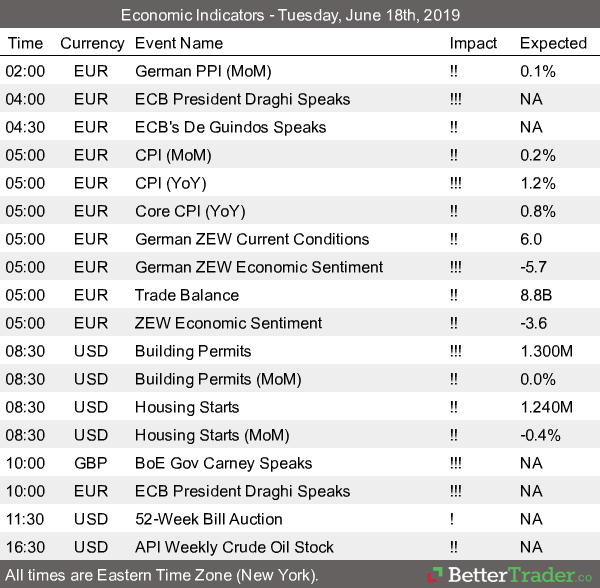Open BoE Gov Carney Speaks event
The width and height of the screenshot is (600, 588).
pos(223,463)
